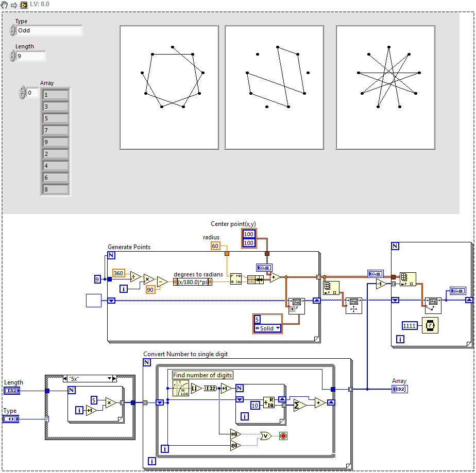
Task: Click the LabVIEW snippet VI icon
Action: [23, 5]
